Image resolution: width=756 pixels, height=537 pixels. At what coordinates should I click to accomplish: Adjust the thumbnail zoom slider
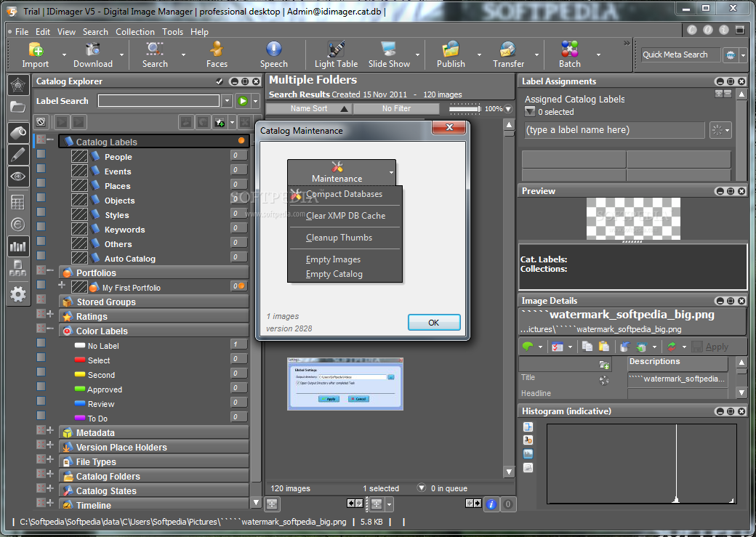coord(465,109)
